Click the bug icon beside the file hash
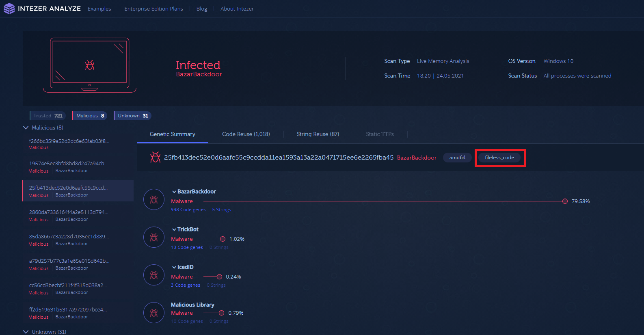Viewport: 644px width, 335px height. point(155,158)
